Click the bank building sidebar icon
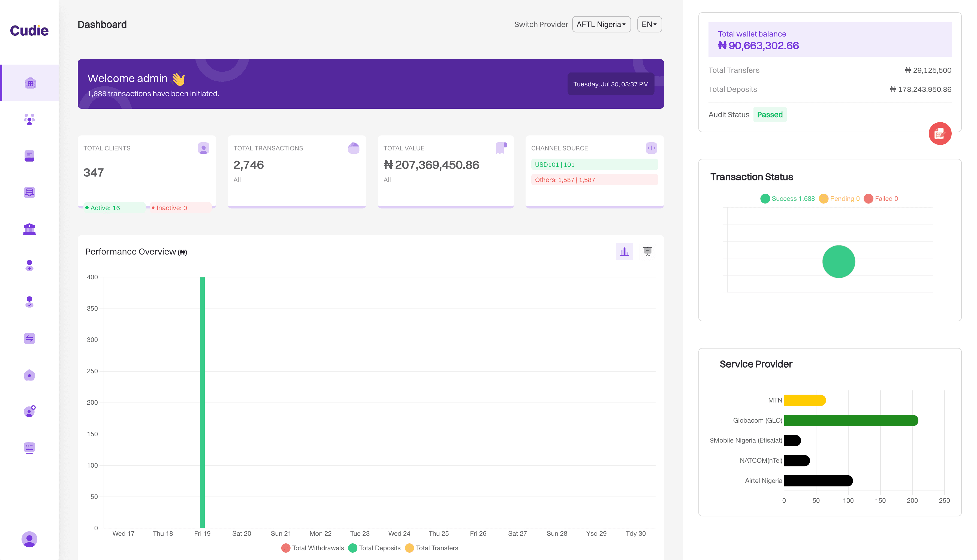Image resolution: width=977 pixels, height=560 pixels. point(29,229)
